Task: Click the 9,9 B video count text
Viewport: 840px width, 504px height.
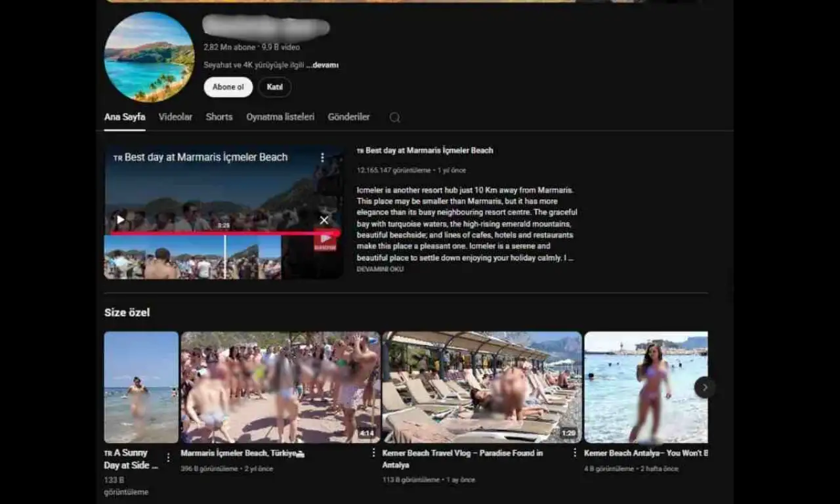Action: [x=281, y=47]
